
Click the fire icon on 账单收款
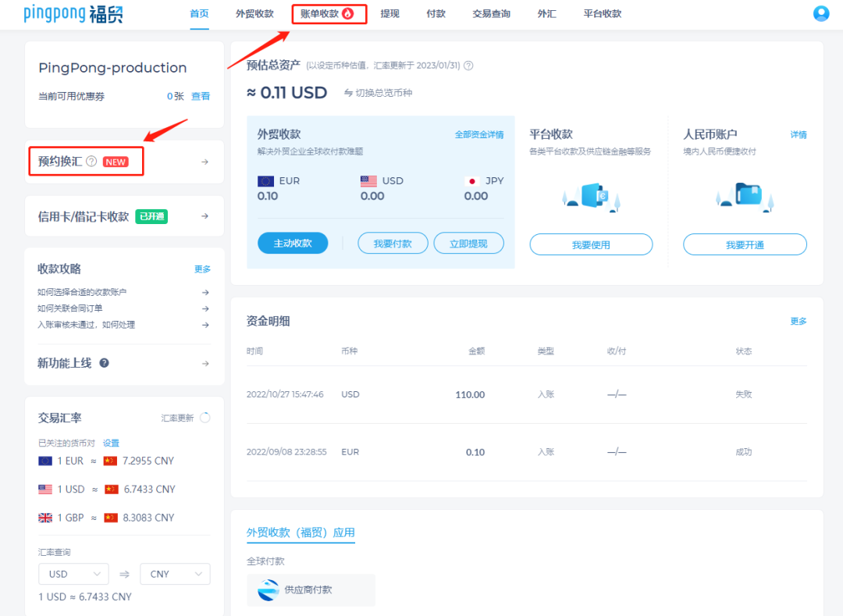coord(347,14)
